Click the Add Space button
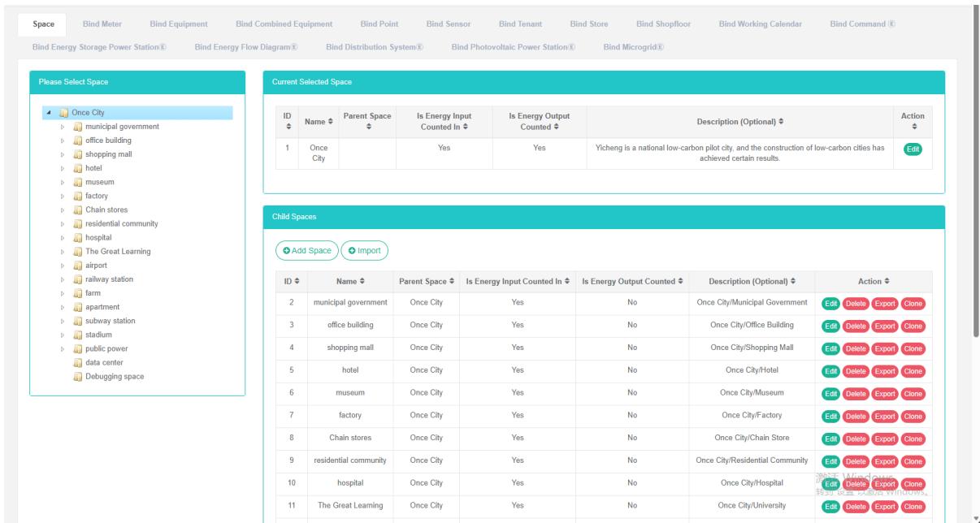The height and width of the screenshot is (523, 980). (x=306, y=251)
